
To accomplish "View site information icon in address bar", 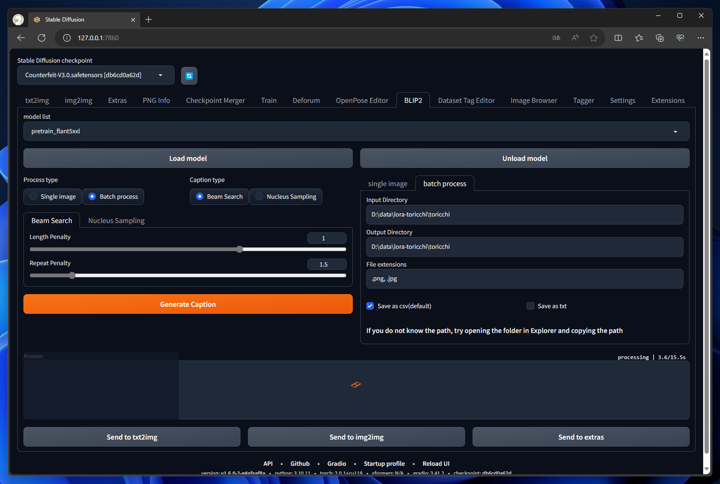I will [67, 38].
